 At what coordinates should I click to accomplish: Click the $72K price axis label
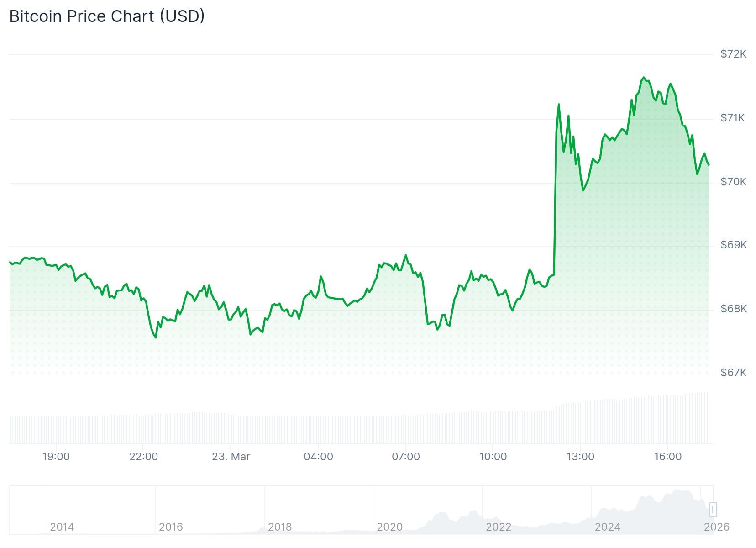pos(733,54)
